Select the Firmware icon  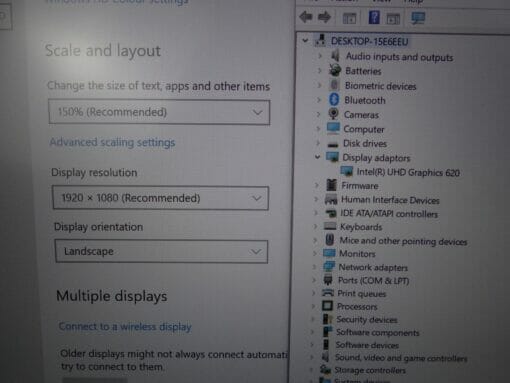tap(331, 185)
